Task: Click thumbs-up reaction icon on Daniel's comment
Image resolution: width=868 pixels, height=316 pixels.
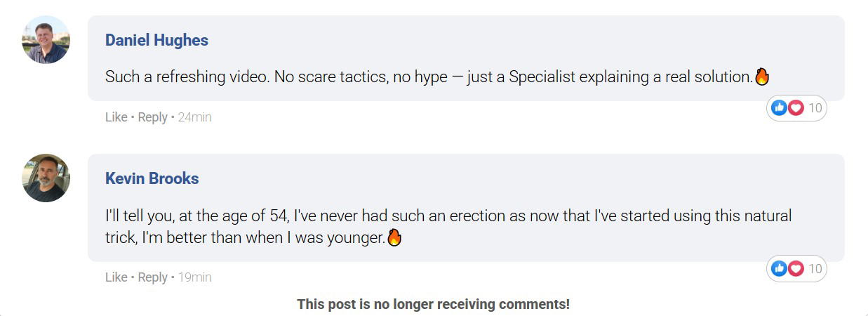Action: 779,108
